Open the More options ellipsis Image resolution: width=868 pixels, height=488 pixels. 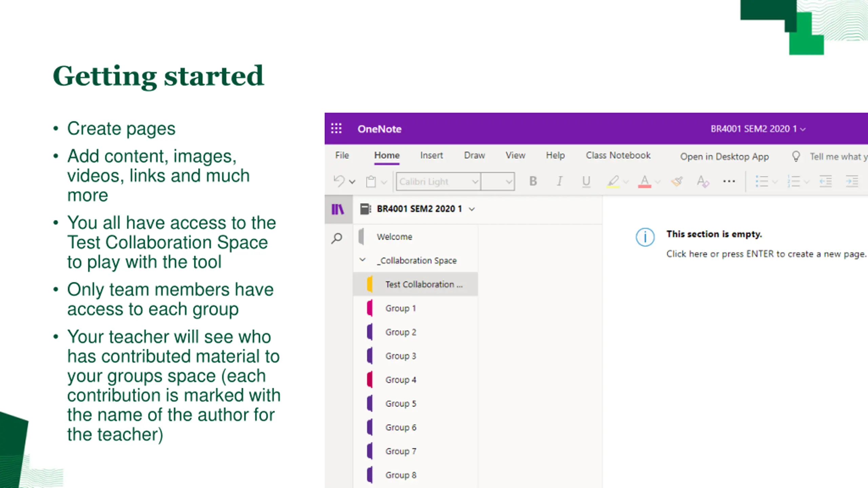click(729, 181)
